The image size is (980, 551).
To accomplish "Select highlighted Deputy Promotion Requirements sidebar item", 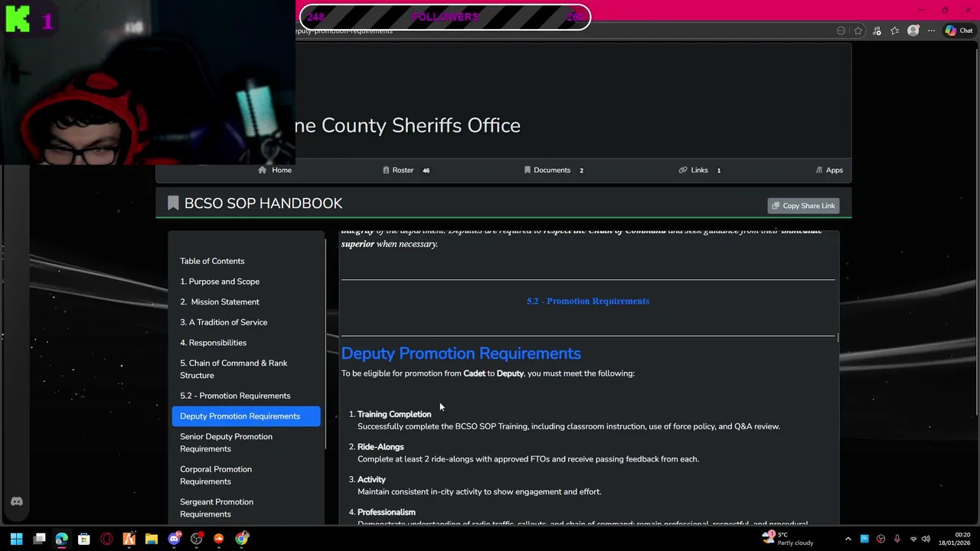I will point(247,416).
